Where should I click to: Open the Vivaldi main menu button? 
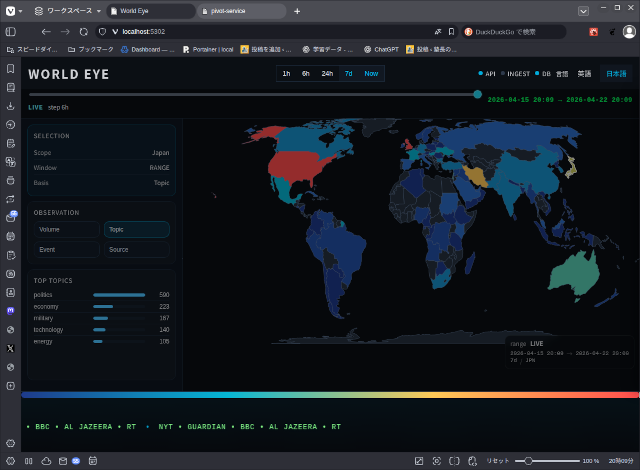click(x=10, y=11)
